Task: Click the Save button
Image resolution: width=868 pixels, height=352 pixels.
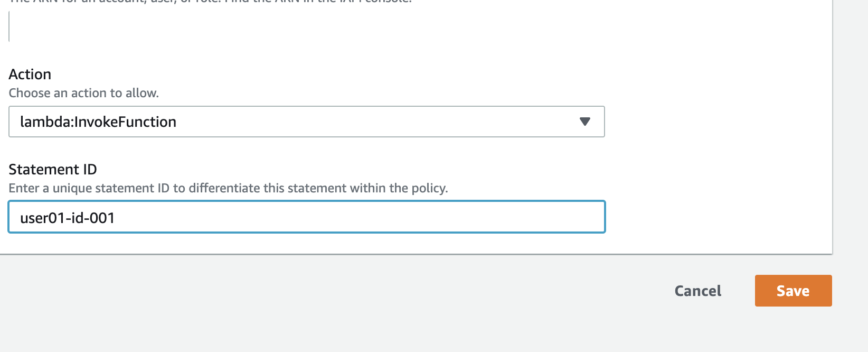Action: tap(793, 291)
